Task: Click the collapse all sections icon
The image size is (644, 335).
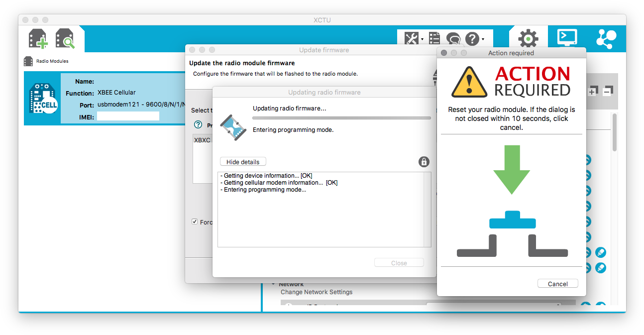Action: [x=608, y=91]
